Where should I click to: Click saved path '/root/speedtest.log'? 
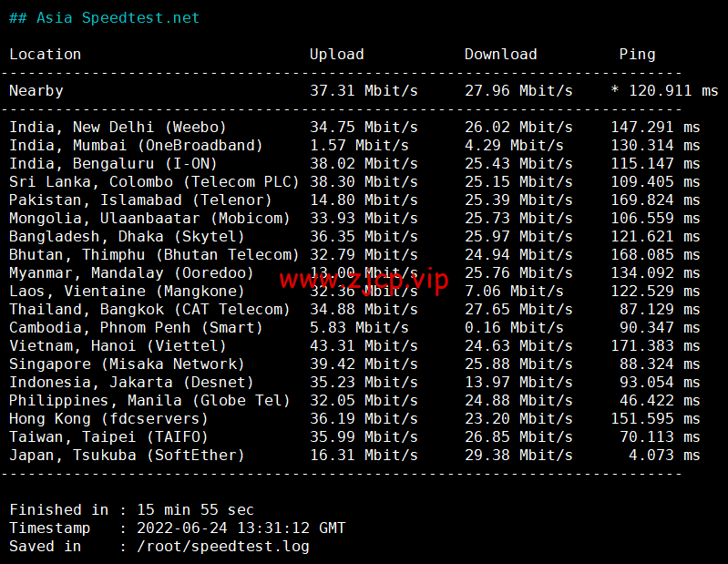click(x=223, y=547)
